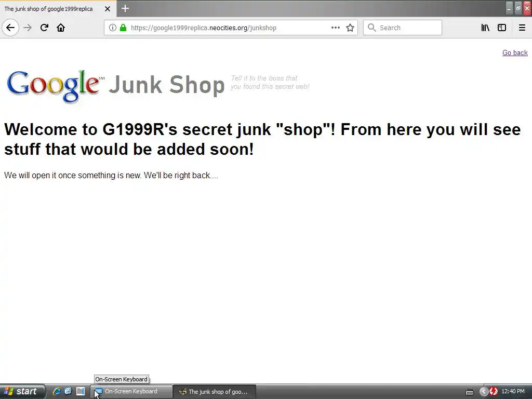Go back to the previous page
The image size is (532, 399).
coord(10,28)
